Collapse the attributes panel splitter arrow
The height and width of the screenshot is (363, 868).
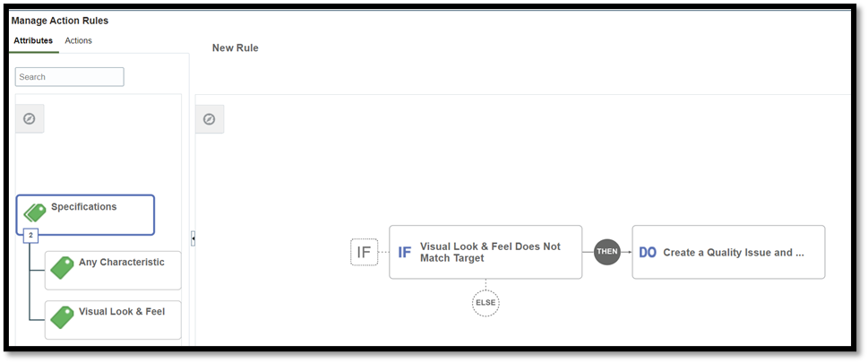(193, 238)
